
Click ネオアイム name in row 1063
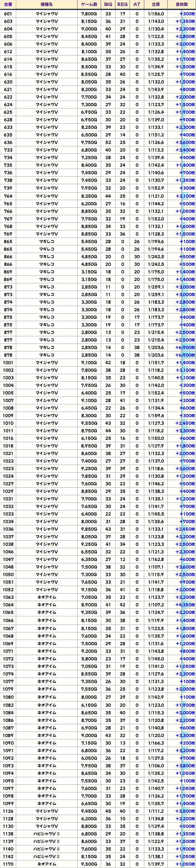[x=46, y=597]
